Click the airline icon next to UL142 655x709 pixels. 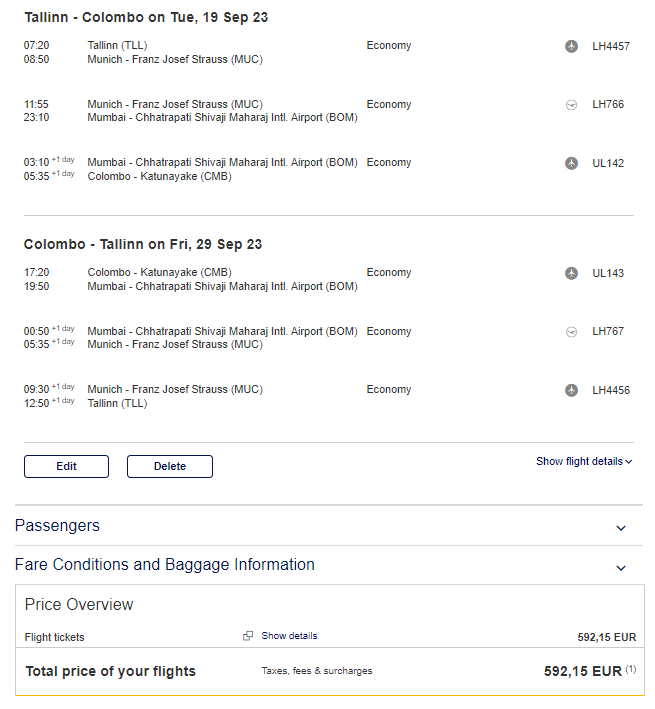(x=571, y=163)
